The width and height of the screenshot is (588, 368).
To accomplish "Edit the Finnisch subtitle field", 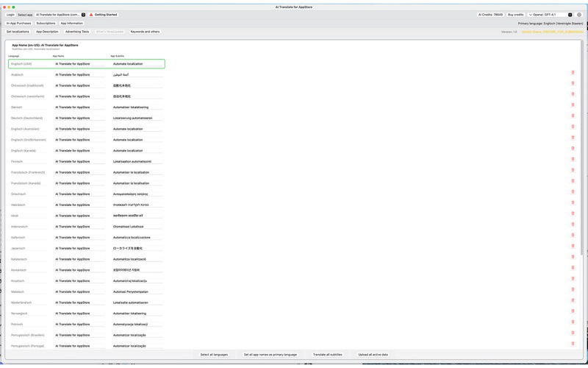I will (137, 161).
